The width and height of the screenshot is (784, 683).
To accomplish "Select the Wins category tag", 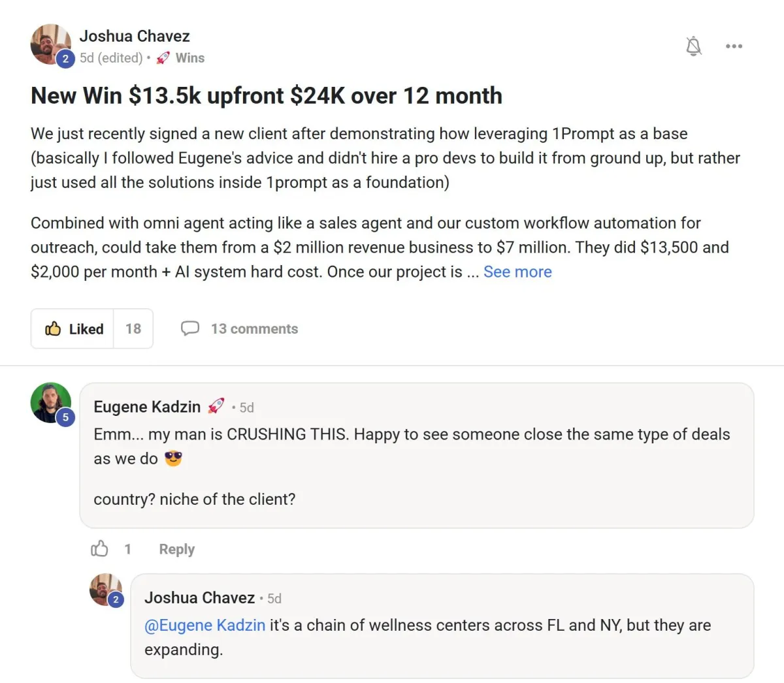I will click(x=189, y=58).
